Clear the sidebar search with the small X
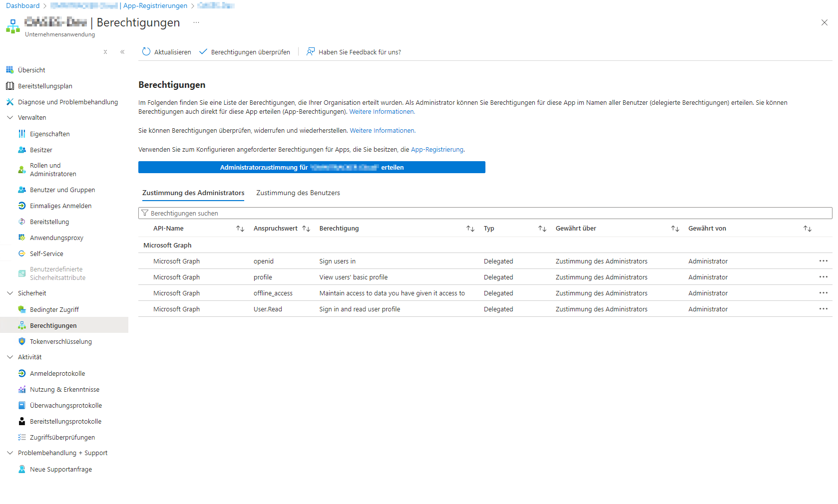This screenshot has width=838, height=504. [x=105, y=52]
